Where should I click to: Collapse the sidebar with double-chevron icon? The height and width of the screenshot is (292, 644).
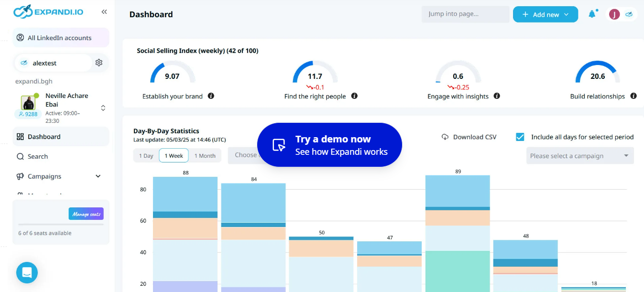click(104, 12)
